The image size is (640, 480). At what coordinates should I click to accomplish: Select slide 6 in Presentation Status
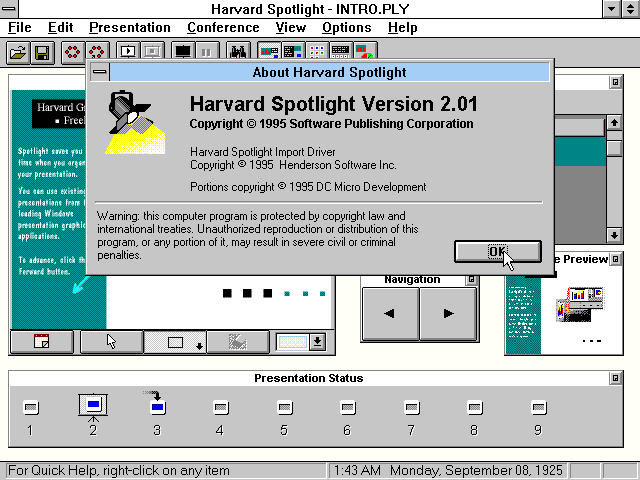(x=347, y=416)
